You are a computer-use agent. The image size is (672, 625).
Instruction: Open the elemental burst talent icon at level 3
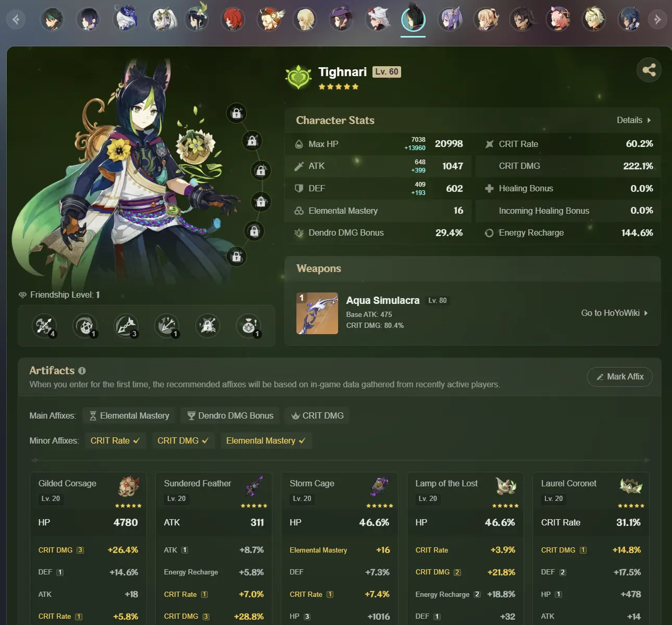tap(126, 326)
